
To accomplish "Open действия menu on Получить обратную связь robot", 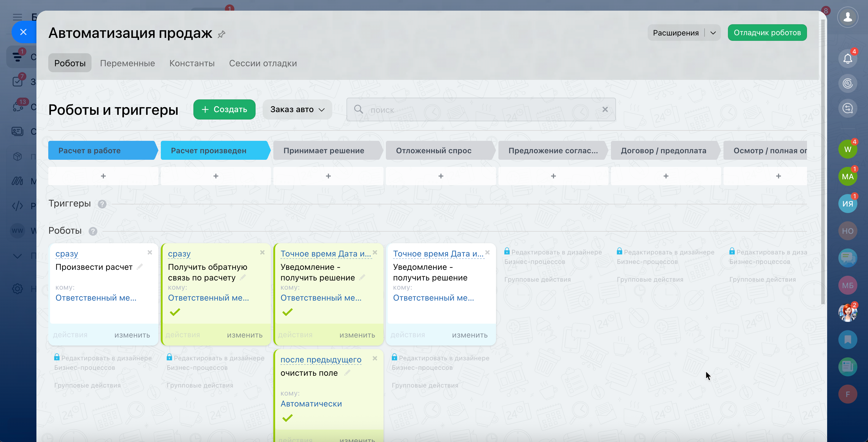I will coord(183,335).
